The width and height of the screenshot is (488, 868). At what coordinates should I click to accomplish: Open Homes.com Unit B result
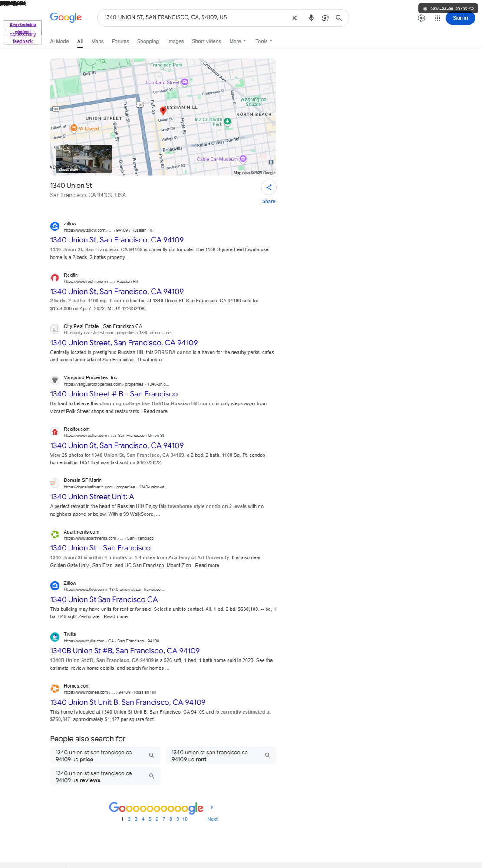tap(128, 702)
